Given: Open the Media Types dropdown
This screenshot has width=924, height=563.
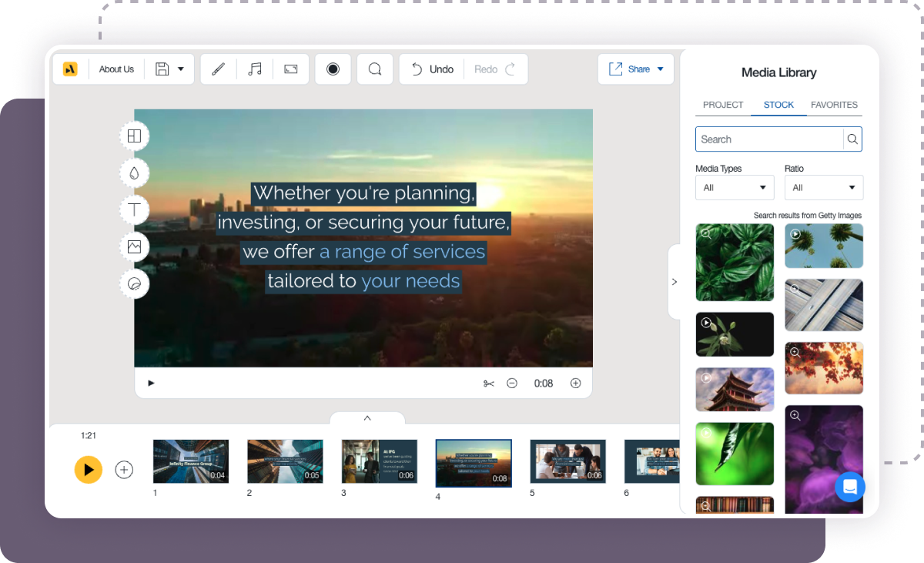Looking at the screenshot, I should (735, 187).
